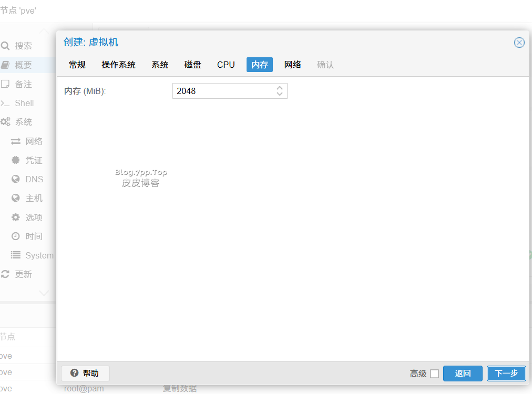Open 帮助 help button
The image size is (532, 394).
tap(85, 373)
